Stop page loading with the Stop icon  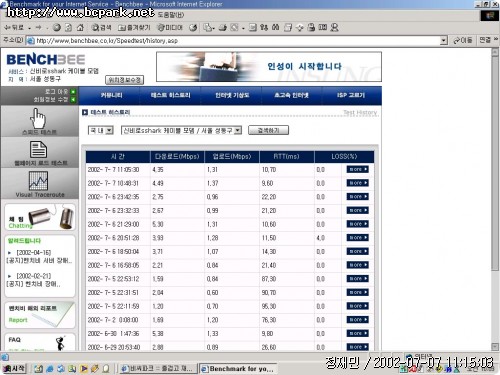click(x=57, y=28)
